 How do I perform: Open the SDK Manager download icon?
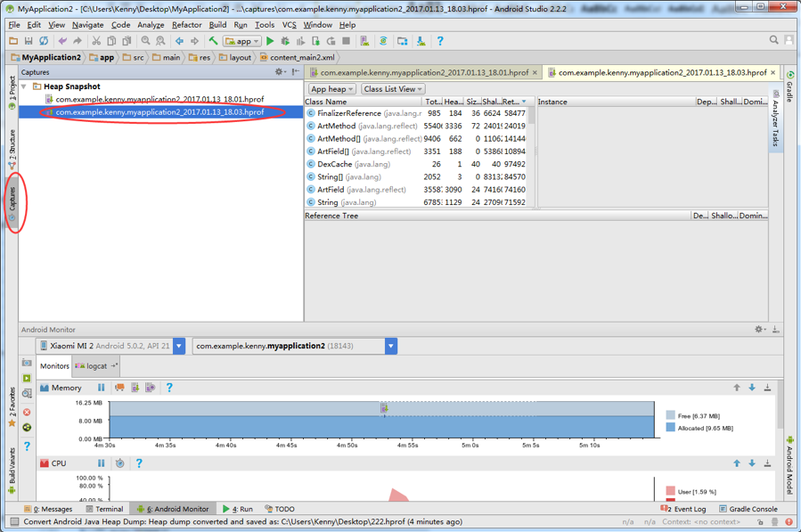(x=421, y=41)
